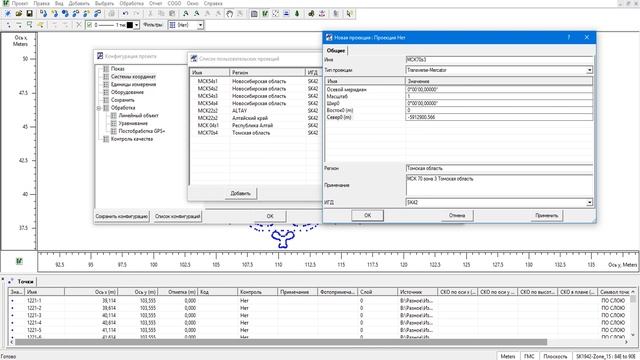
Task: Click the help question mark in projection dialog
Action: tap(569, 38)
